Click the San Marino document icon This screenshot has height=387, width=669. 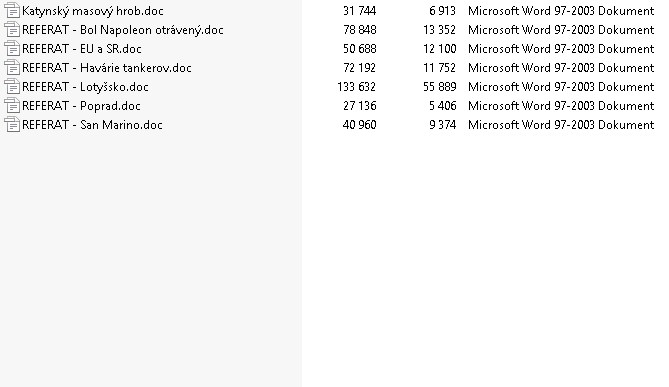point(12,125)
